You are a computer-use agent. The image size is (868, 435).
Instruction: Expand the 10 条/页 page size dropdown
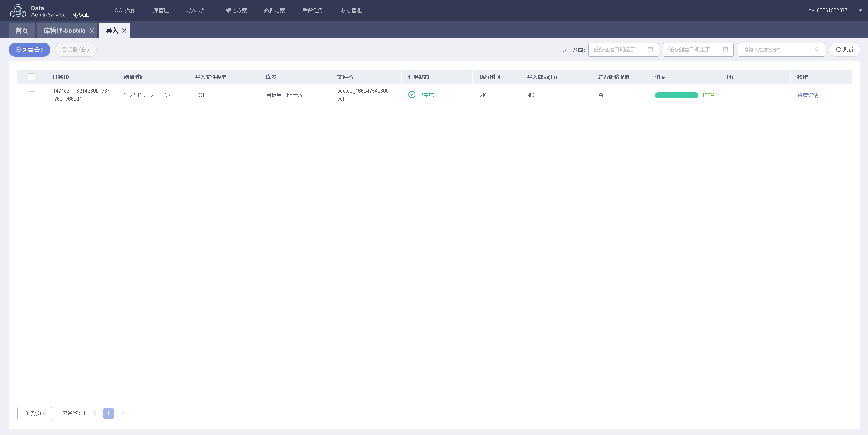(34, 413)
